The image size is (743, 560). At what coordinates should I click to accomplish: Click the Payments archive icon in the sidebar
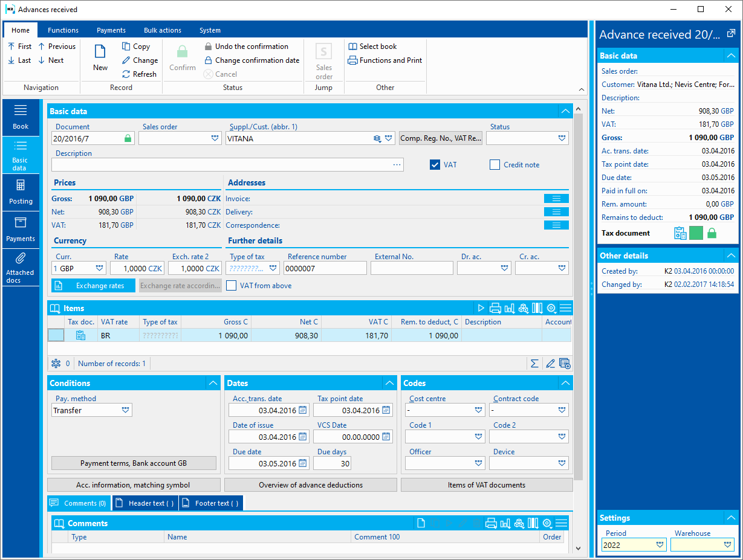coord(21,222)
